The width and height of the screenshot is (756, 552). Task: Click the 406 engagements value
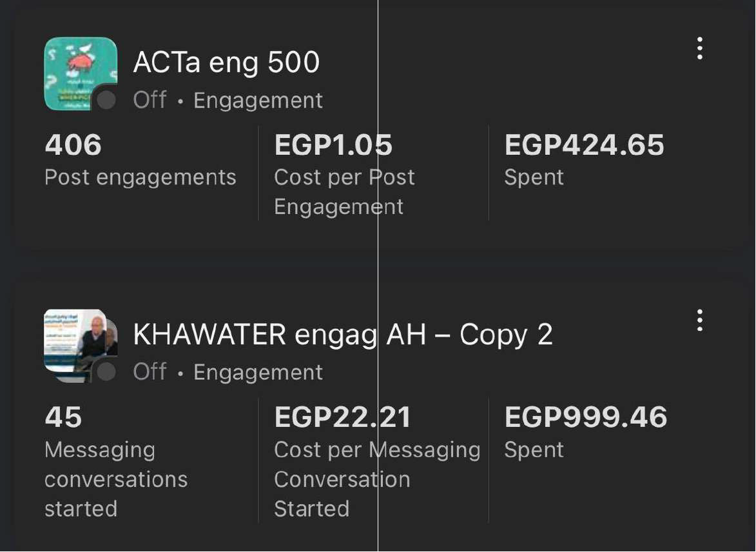(x=73, y=145)
